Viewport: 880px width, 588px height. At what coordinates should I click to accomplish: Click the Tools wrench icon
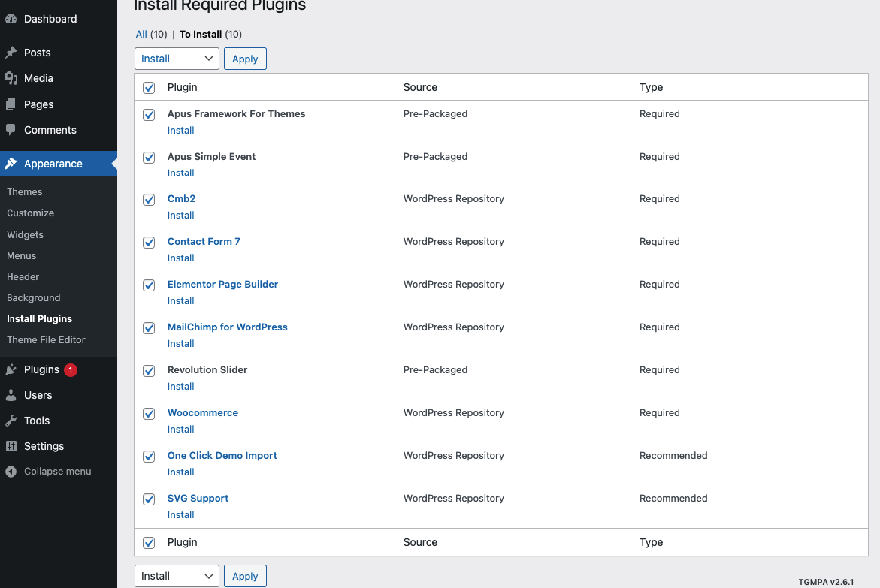(11, 421)
